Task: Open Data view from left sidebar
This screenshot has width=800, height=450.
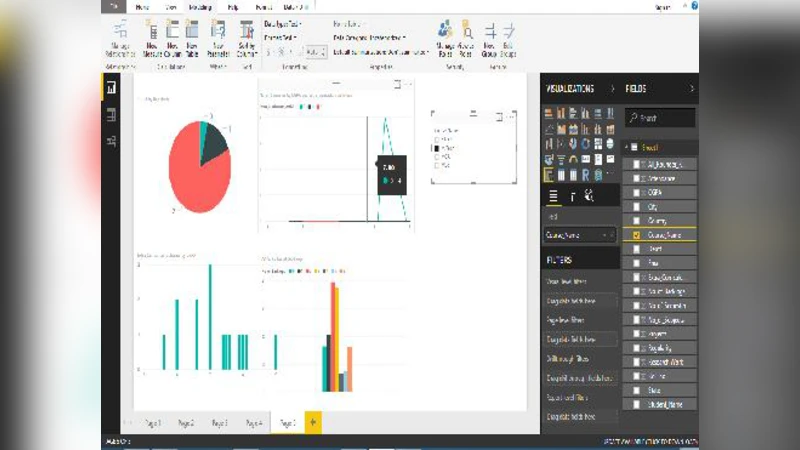Action: pos(112,115)
